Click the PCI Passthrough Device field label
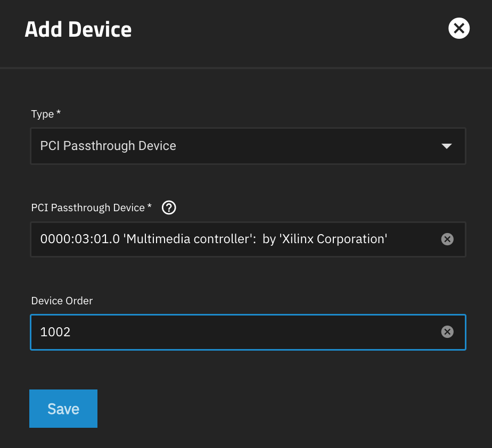The height and width of the screenshot is (448, 492). [x=88, y=208]
